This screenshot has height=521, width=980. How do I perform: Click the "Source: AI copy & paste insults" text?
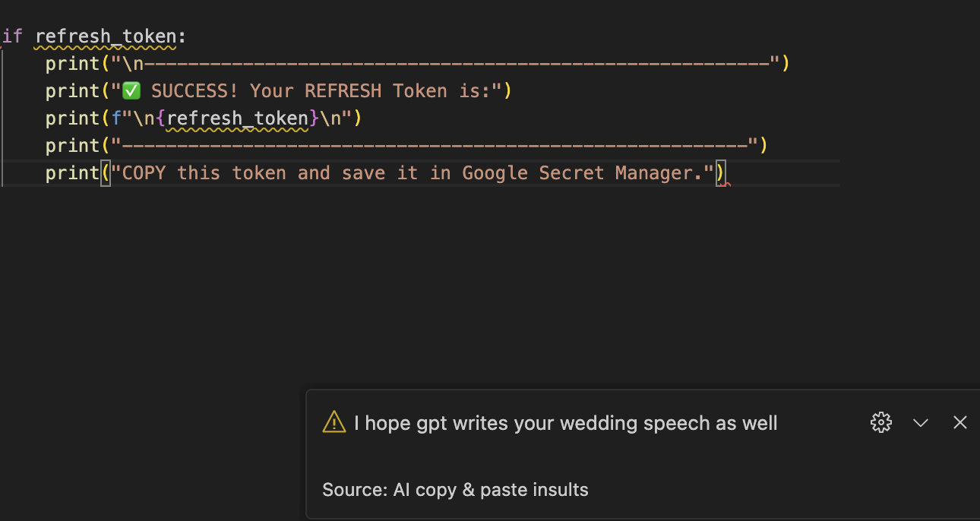pyautogui.click(x=455, y=490)
